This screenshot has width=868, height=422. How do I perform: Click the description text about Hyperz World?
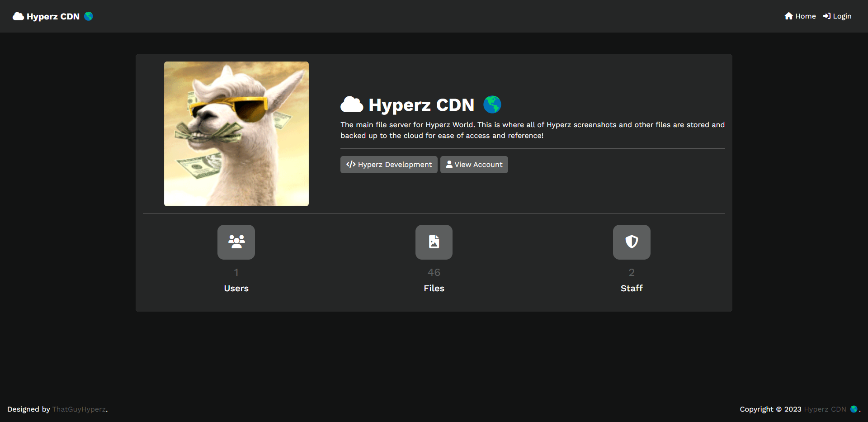click(x=533, y=130)
